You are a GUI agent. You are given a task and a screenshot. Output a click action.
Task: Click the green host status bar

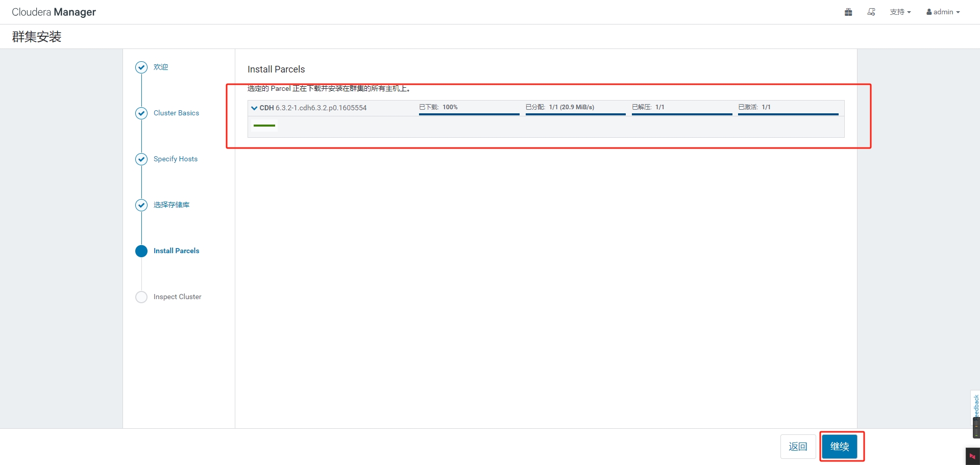264,126
